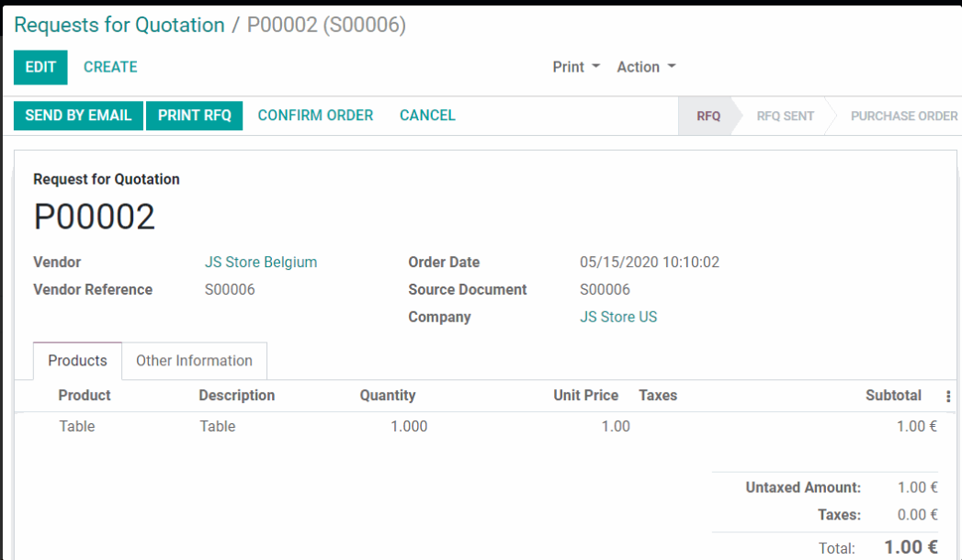Go back to Requests for Quotation breadcrumb
Screen dimensions: 962x560
coord(119,25)
